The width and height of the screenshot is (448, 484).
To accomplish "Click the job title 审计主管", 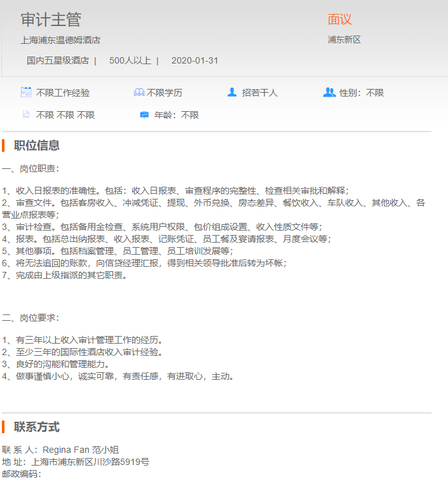I will click(x=51, y=20).
